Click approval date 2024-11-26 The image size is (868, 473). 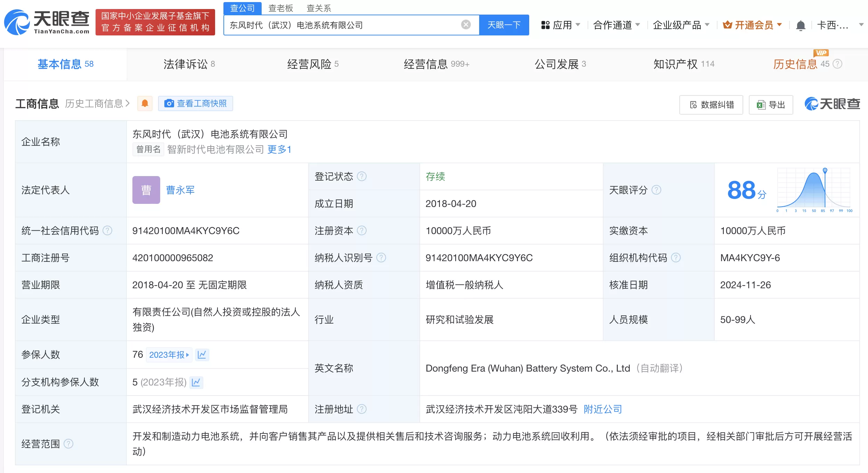(x=745, y=285)
